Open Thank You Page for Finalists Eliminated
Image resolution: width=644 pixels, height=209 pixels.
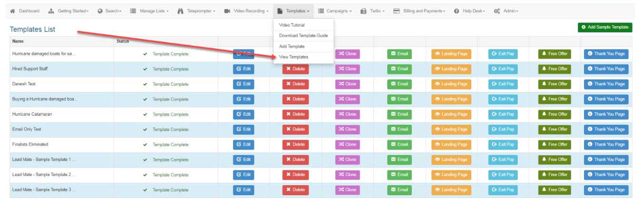tap(606, 145)
